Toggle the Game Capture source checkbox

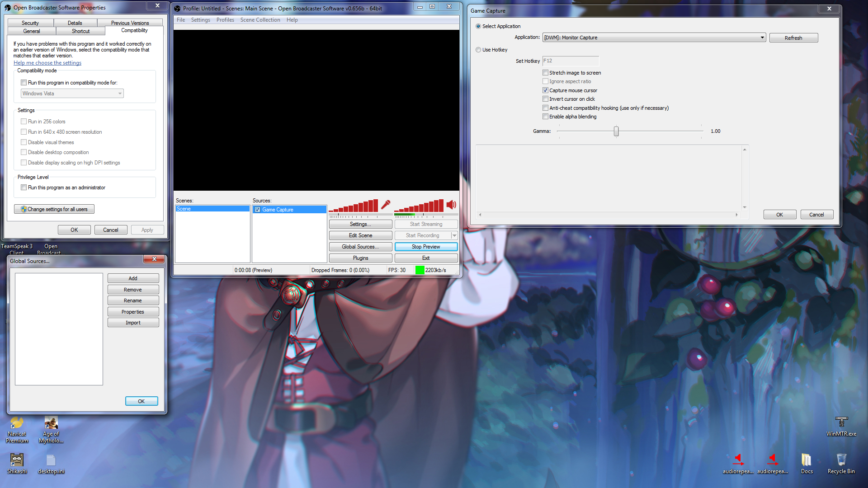coord(257,210)
